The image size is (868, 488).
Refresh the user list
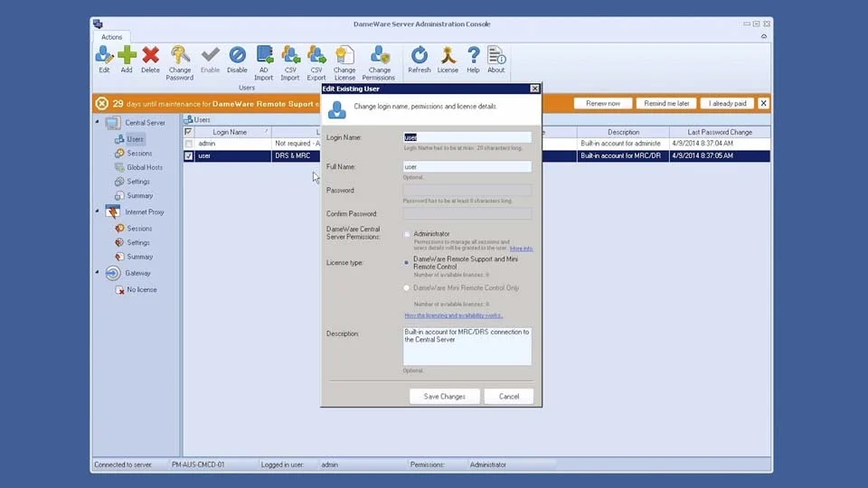pos(420,56)
